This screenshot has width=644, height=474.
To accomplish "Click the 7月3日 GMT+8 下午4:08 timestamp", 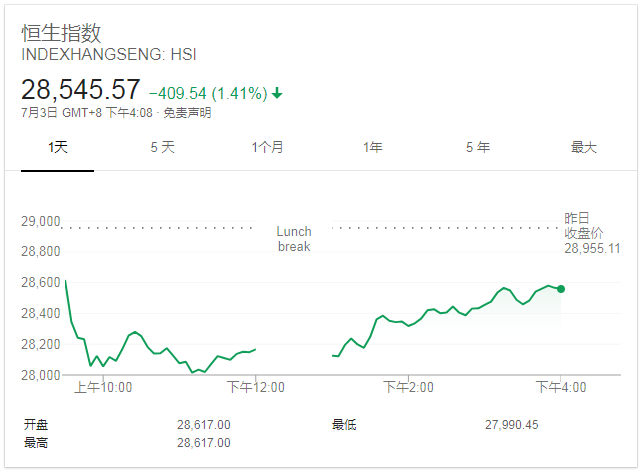I will pyautogui.click(x=87, y=113).
